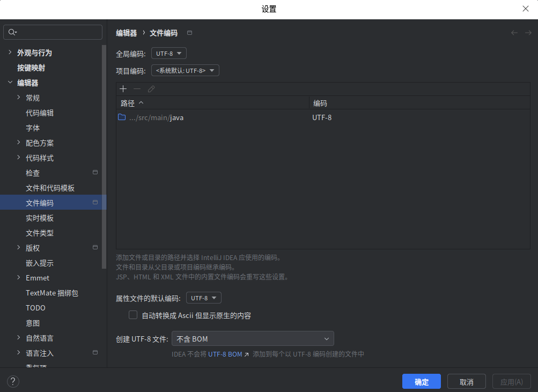
Task: Collapse the 编辑器 tree node
Action: [10, 82]
